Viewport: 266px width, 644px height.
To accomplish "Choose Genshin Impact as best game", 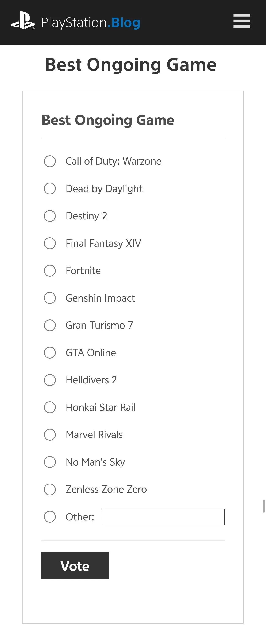I will click(x=50, y=298).
